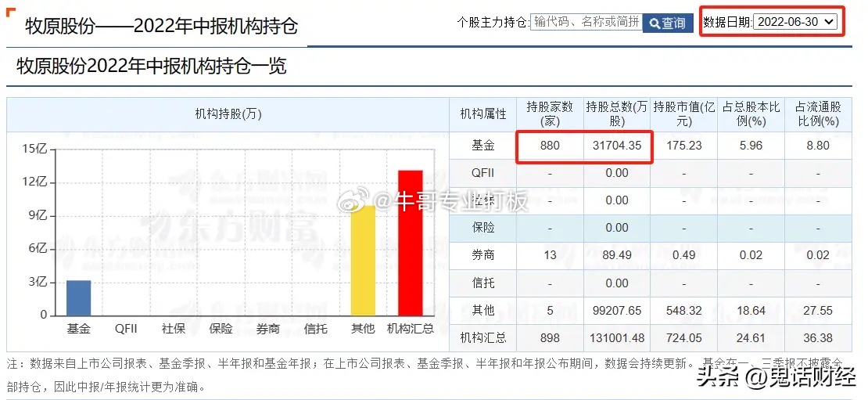Select the 持股市值(亿元) column header

point(683,114)
